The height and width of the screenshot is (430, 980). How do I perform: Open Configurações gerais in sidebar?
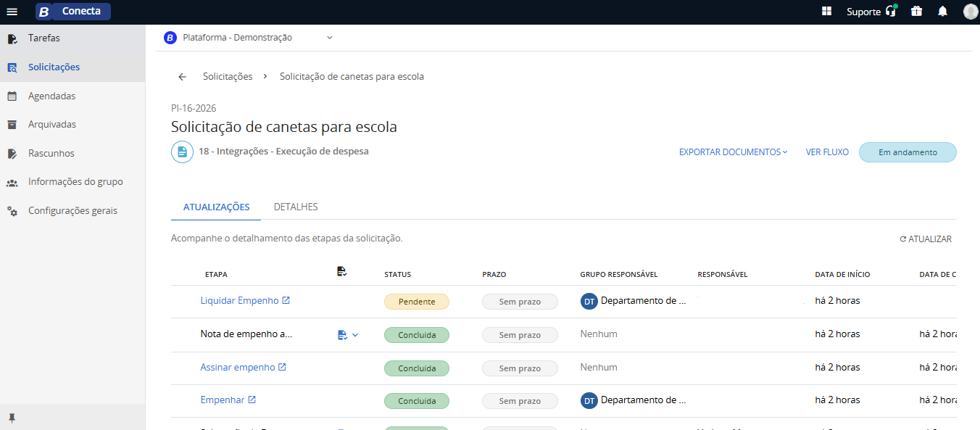72,211
